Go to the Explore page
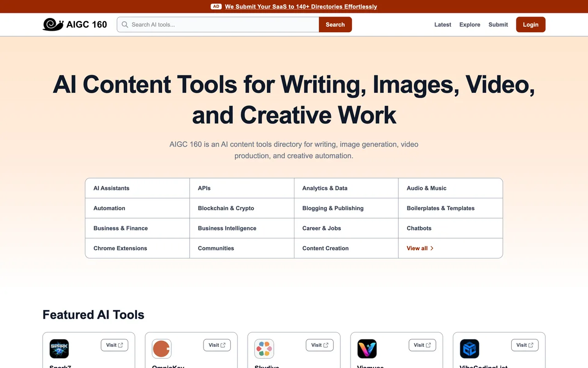This screenshot has width=588, height=368. click(x=470, y=25)
